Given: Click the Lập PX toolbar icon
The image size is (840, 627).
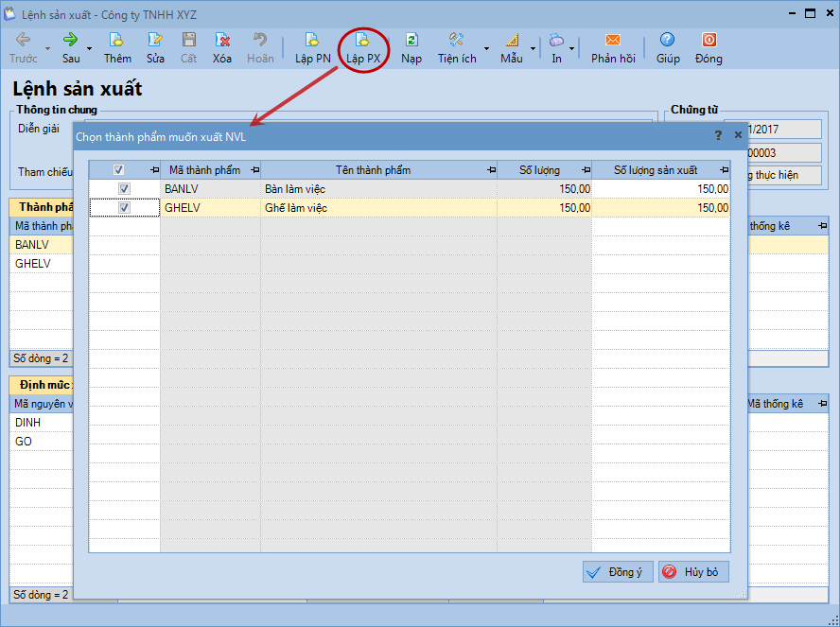Looking at the screenshot, I should (x=363, y=41).
